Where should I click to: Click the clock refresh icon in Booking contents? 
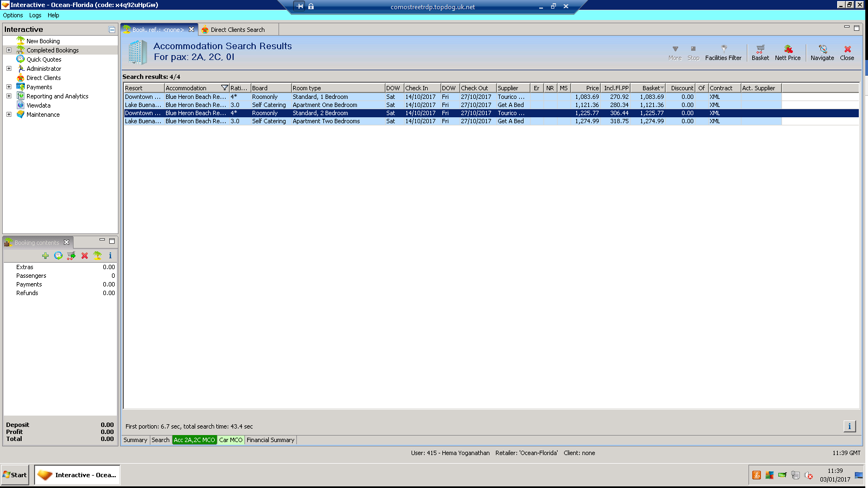tap(58, 256)
